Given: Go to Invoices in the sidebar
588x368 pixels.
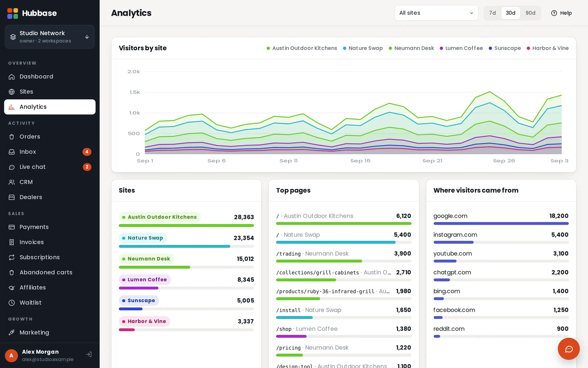Looking at the screenshot, I should (50, 242).
